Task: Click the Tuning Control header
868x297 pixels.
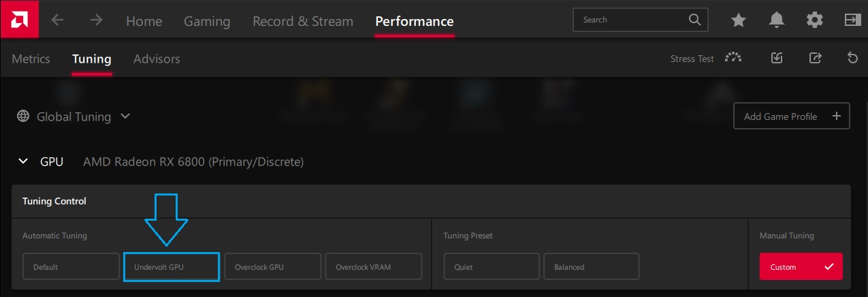Action: 54,201
